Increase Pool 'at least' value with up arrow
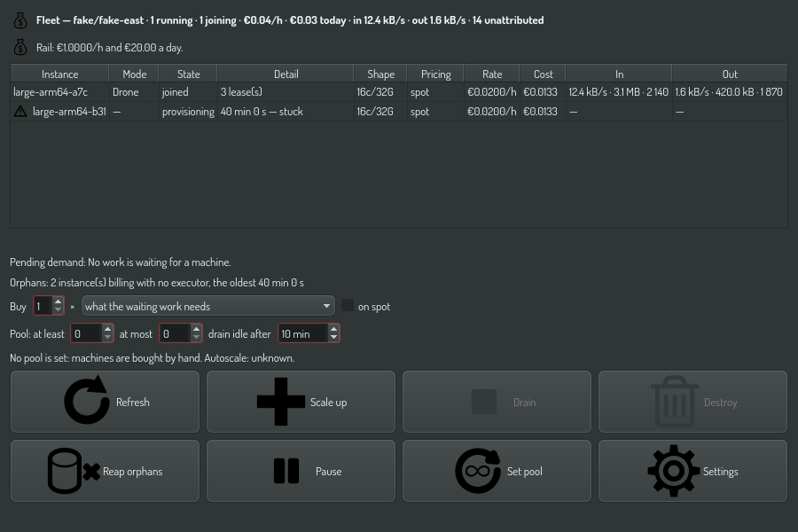 pyautogui.click(x=107, y=329)
